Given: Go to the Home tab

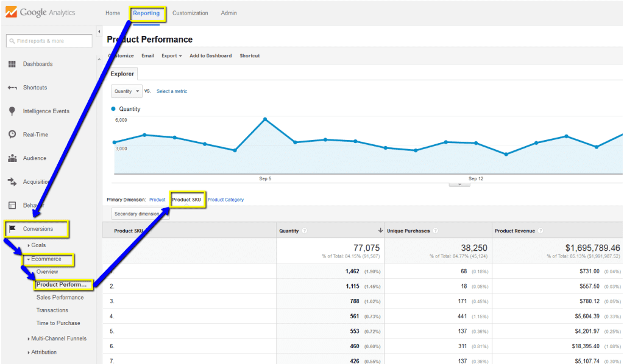Looking at the screenshot, I should pyautogui.click(x=113, y=13).
